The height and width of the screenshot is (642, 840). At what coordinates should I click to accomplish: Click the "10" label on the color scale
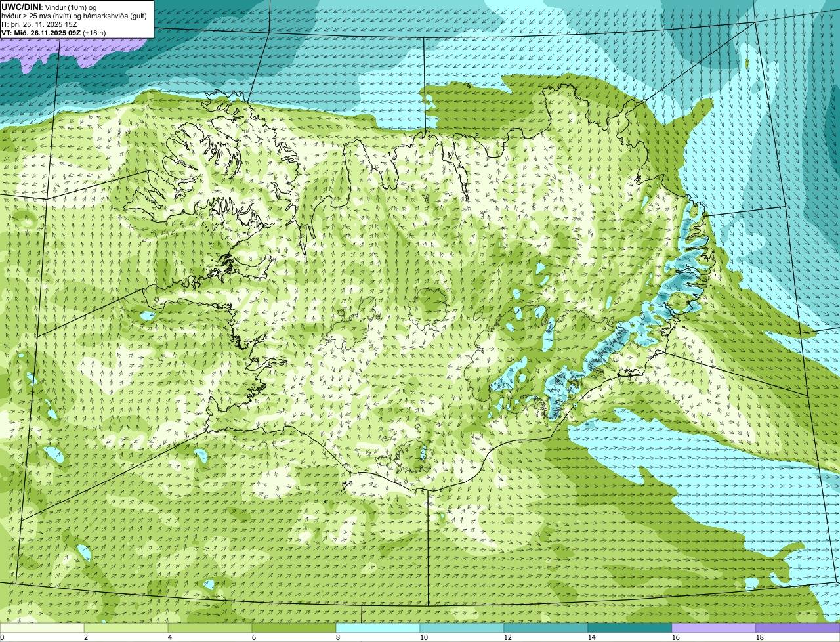(424, 637)
